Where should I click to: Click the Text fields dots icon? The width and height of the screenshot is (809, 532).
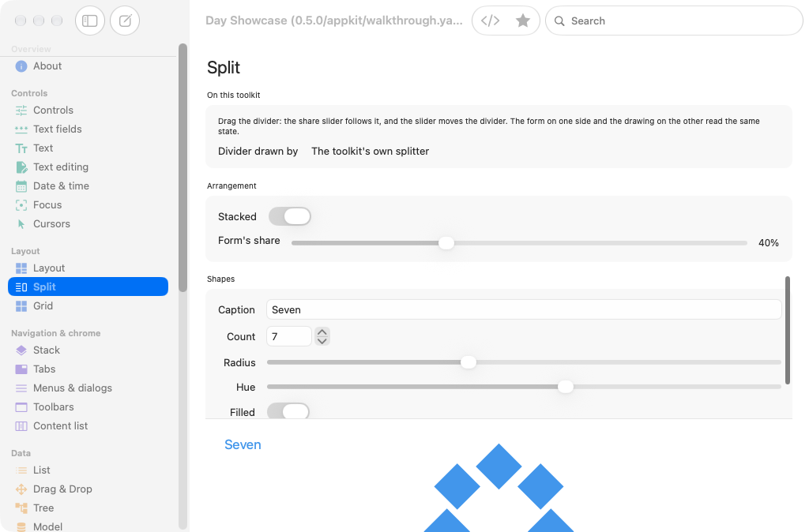(21, 129)
